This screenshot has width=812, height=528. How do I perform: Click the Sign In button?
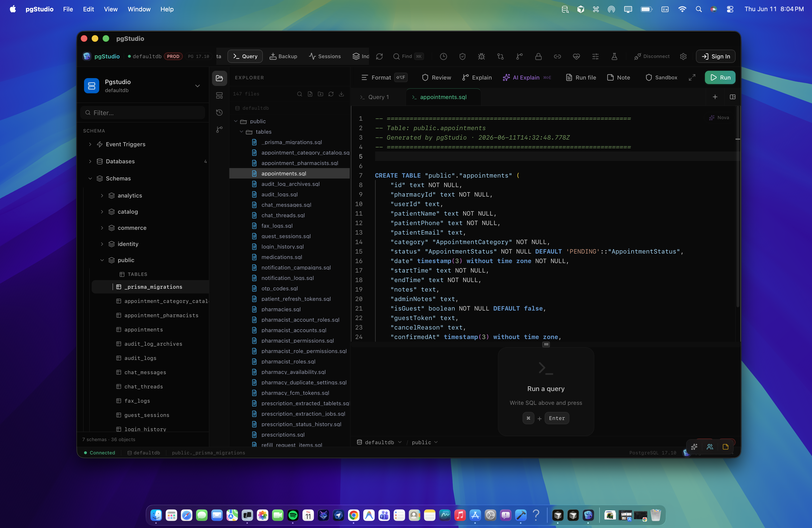(716, 56)
